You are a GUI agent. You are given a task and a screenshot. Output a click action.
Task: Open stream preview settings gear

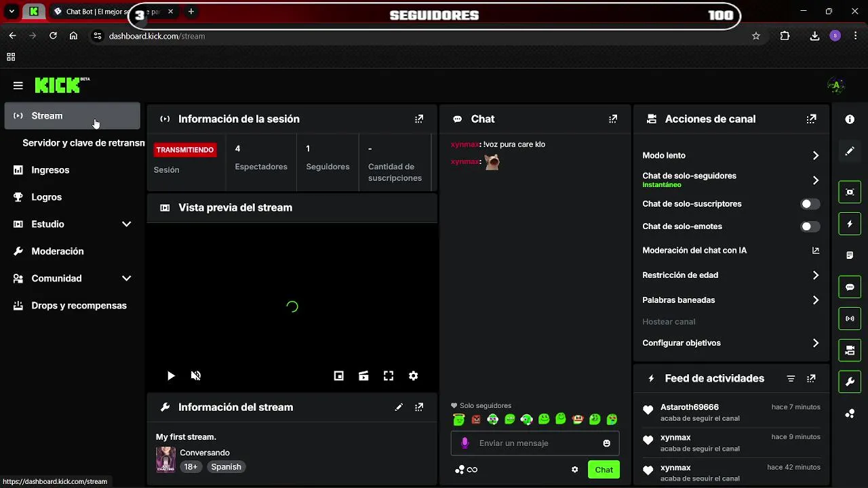pyautogui.click(x=413, y=375)
